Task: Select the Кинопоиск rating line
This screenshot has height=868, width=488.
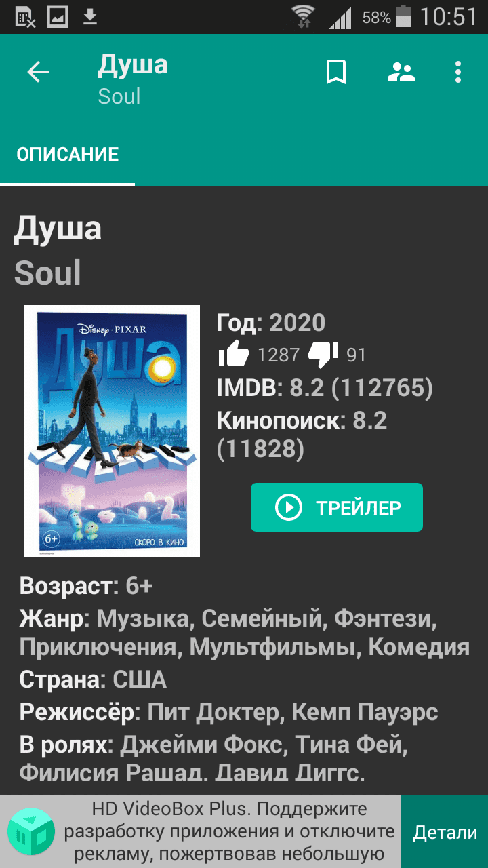Action: pos(302,434)
